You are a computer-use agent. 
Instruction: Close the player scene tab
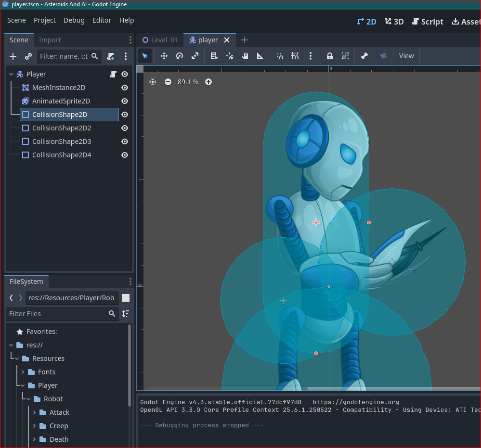pos(227,40)
